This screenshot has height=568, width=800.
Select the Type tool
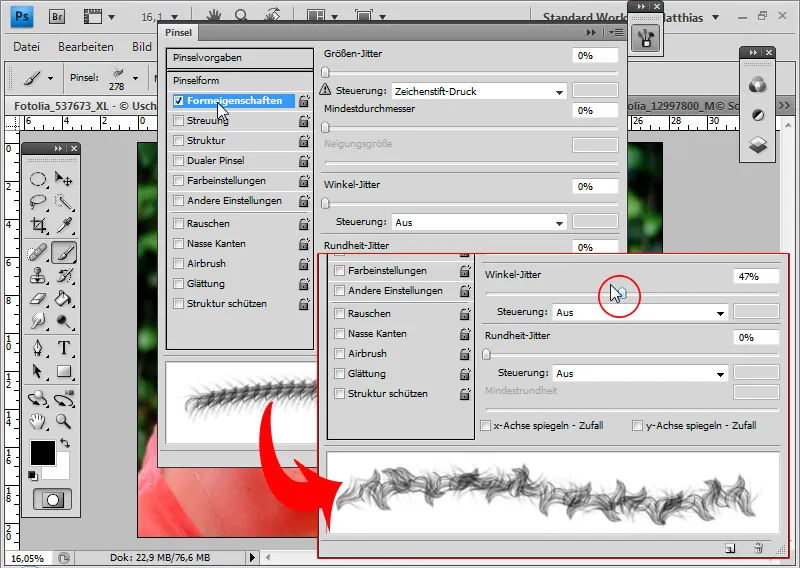pos(64,348)
